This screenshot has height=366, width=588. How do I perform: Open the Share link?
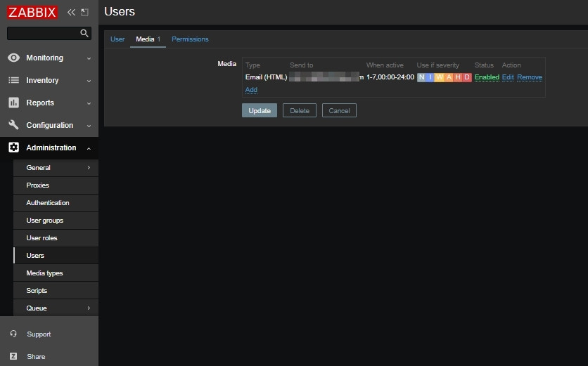[x=36, y=357]
